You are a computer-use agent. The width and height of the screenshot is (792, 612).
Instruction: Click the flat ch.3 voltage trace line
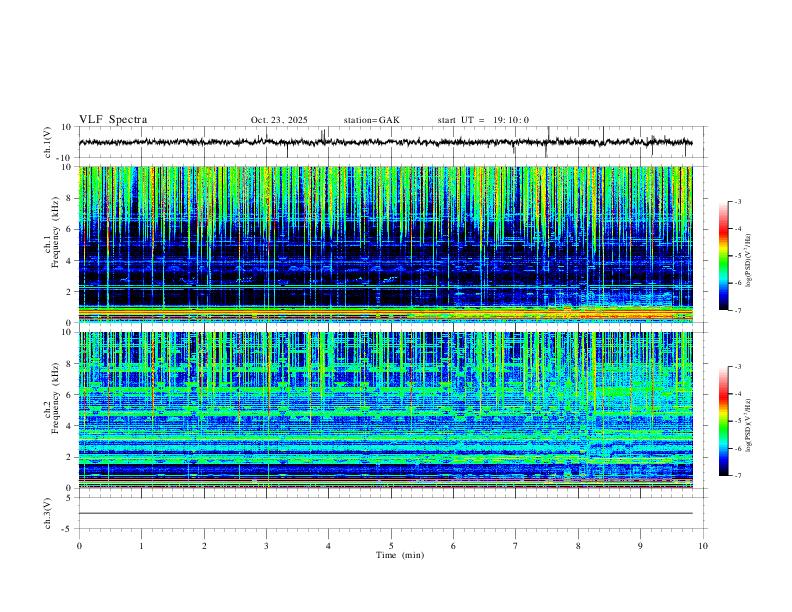[x=386, y=513]
